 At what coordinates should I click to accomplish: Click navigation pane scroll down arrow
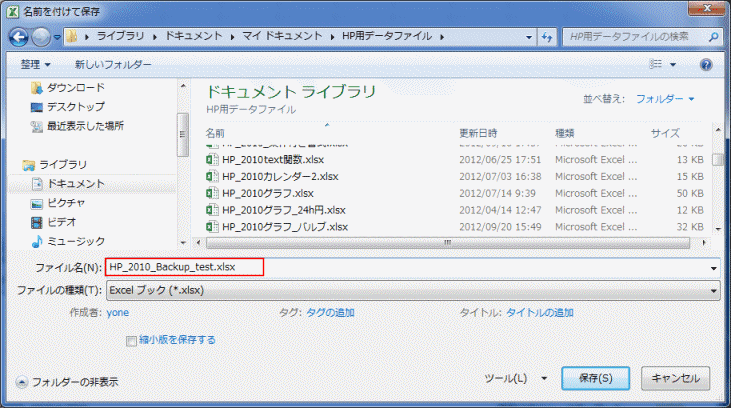pyautogui.click(x=183, y=242)
